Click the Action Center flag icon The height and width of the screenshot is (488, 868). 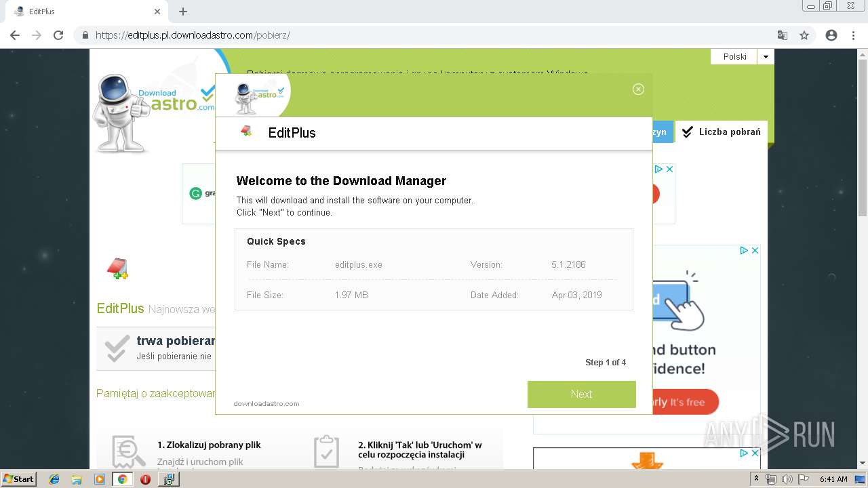(802, 479)
